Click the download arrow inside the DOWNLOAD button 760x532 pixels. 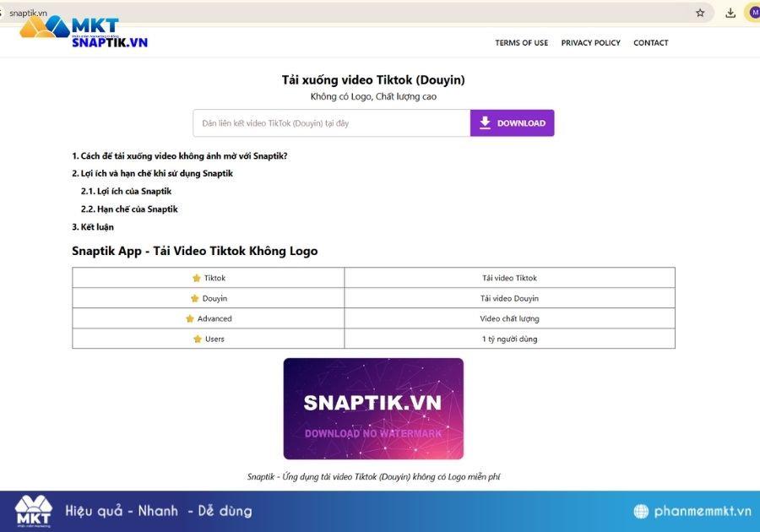[484, 122]
